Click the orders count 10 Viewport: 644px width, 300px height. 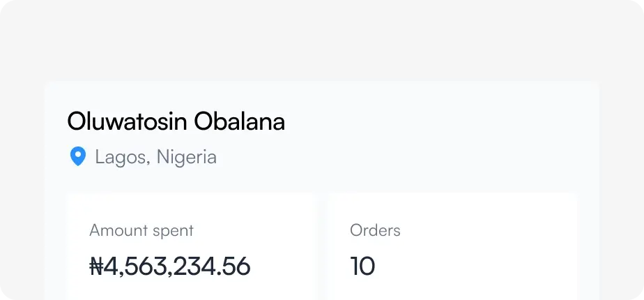pos(362,266)
